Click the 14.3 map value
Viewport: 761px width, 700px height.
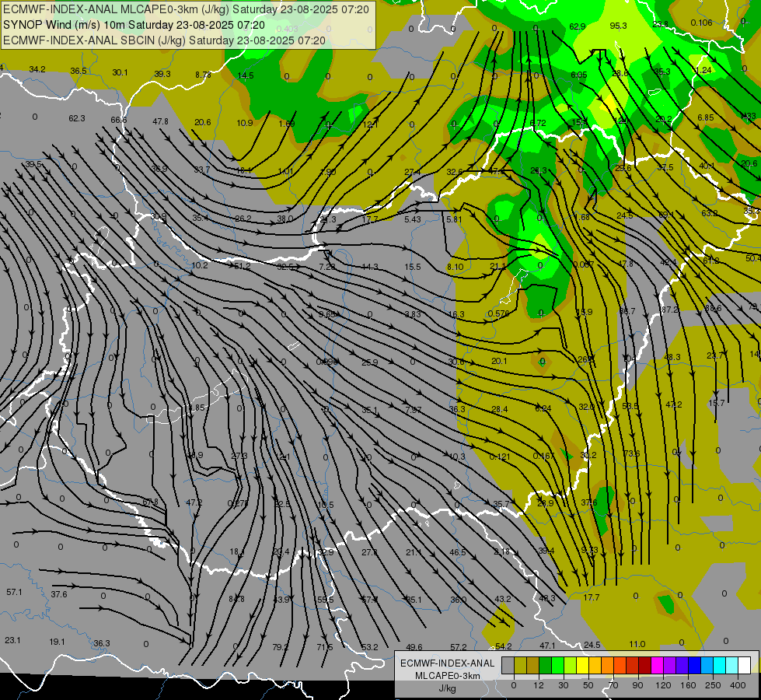[x=370, y=267]
